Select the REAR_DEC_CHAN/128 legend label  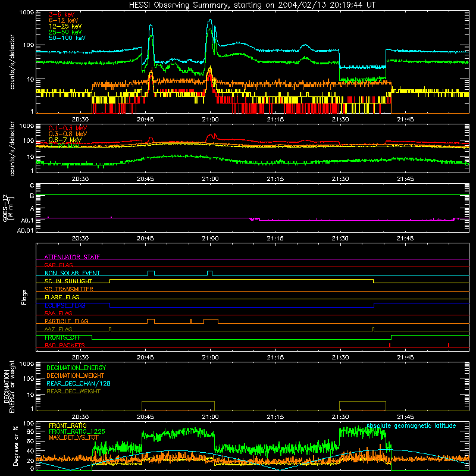click(x=79, y=383)
